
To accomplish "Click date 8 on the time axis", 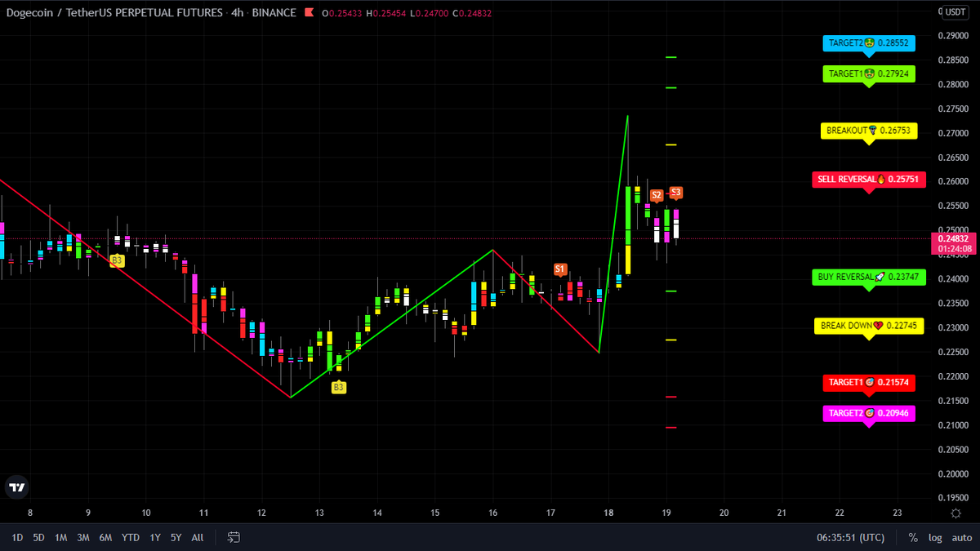I will click(30, 513).
